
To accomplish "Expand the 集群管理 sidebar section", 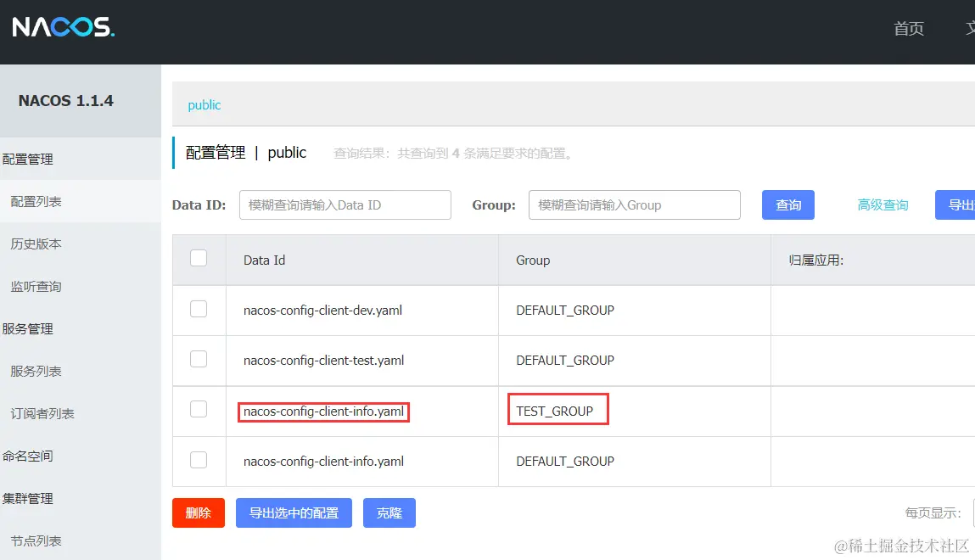I will click(28, 498).
